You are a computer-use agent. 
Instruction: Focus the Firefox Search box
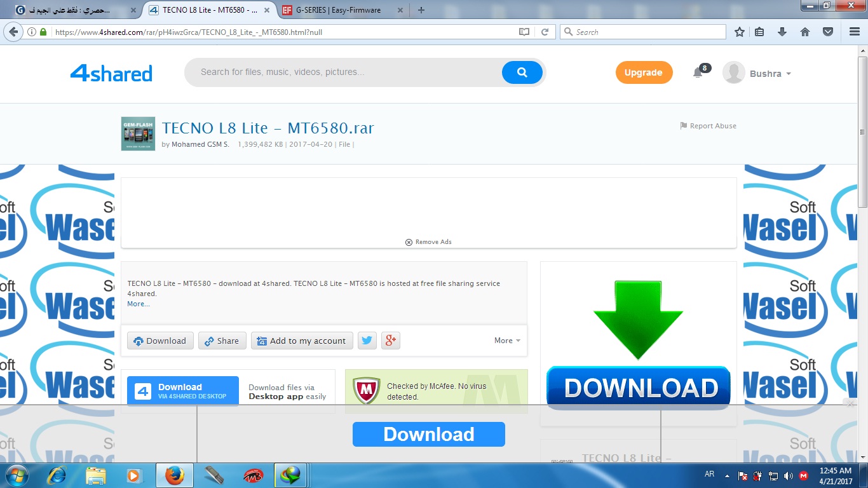(x=643, y=32)
